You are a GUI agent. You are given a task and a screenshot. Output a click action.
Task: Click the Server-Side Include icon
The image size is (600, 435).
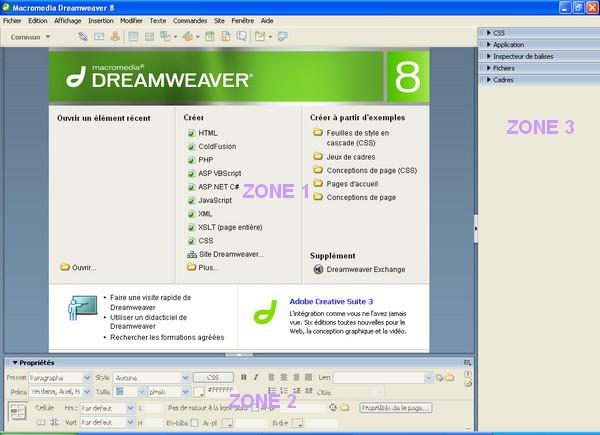click(226, 37)
